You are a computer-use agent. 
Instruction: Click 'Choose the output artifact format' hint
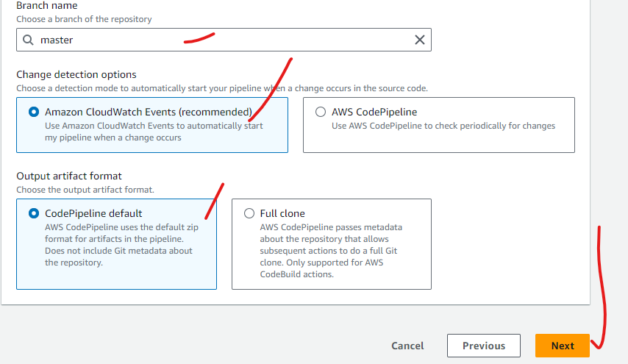(85, 190)
